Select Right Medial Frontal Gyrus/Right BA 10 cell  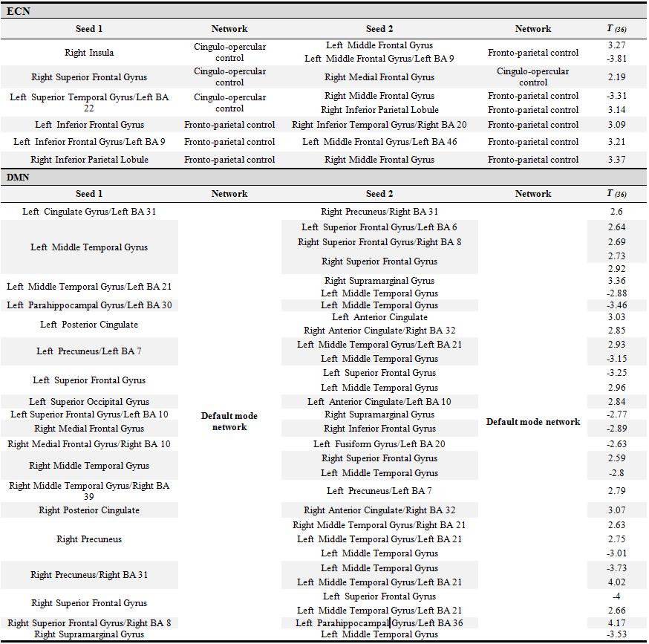click(x=89, y=444)
